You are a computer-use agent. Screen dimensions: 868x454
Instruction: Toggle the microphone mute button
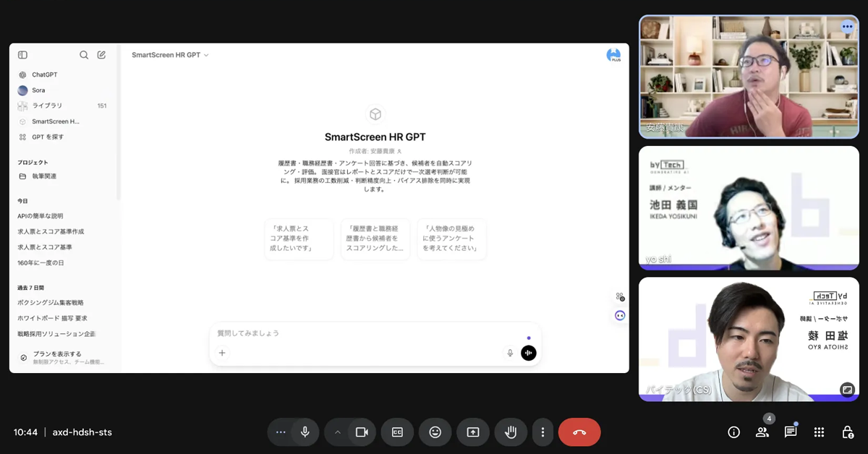[x=305, y=432]
